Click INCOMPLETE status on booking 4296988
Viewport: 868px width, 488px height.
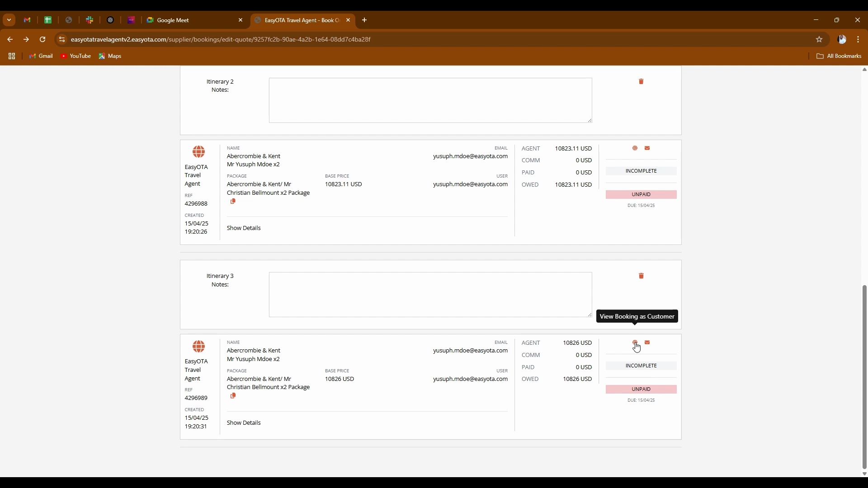pos(641,171)
